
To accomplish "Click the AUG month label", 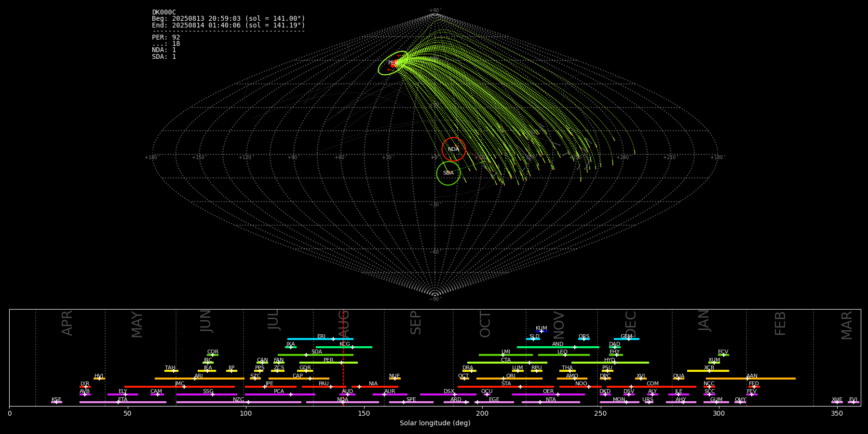I will [x=344, y=324].
